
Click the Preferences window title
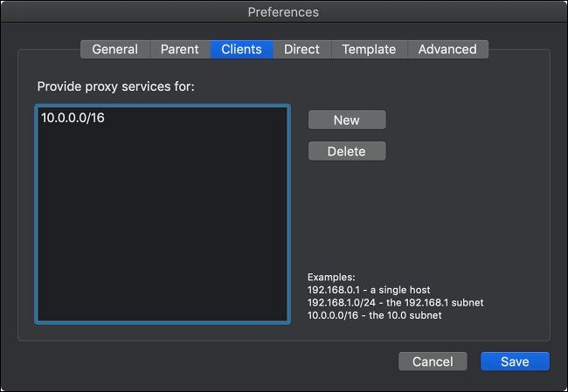tap(283, 12)
